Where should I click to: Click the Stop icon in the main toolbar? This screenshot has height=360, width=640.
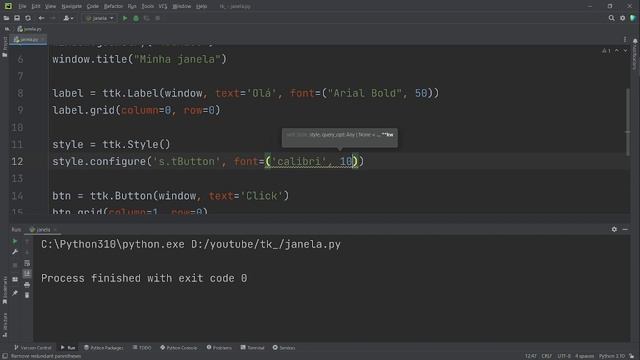[158, 18]
